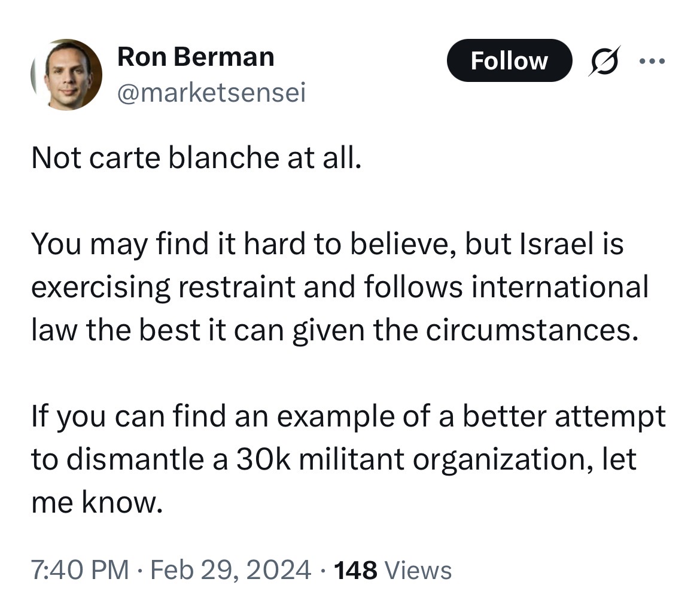This screenshot has height=594, width=700.
Task: Open the Ron Berman display name link
Action: tap(196, 57)
